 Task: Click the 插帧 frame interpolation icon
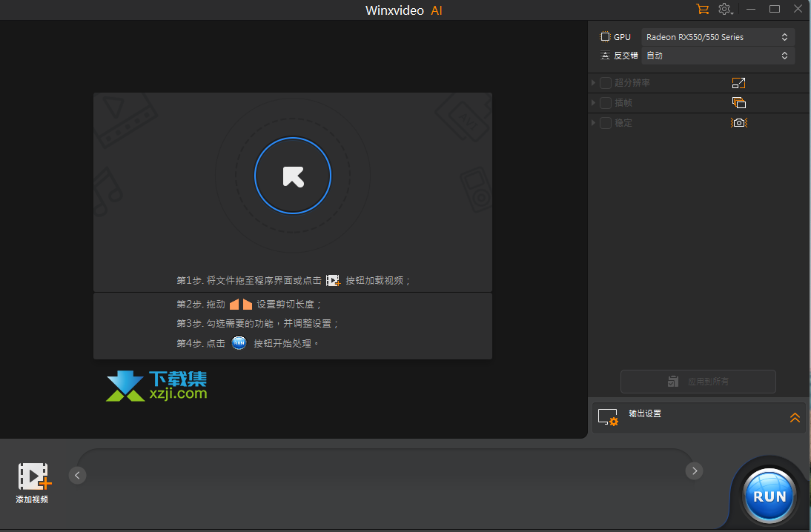(x=738, y=102)
